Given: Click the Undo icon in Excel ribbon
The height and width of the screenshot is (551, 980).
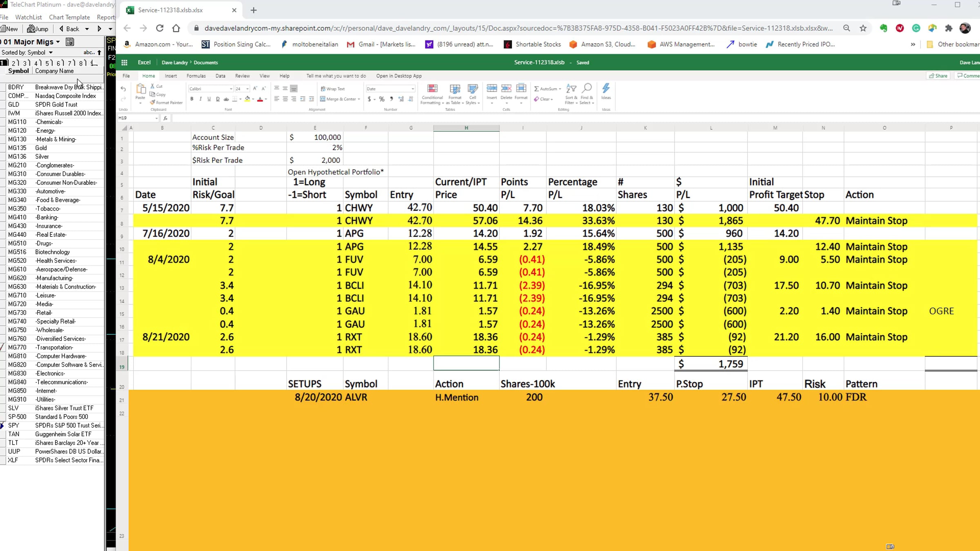Looking at the screenshot, I should click(123, 89).
